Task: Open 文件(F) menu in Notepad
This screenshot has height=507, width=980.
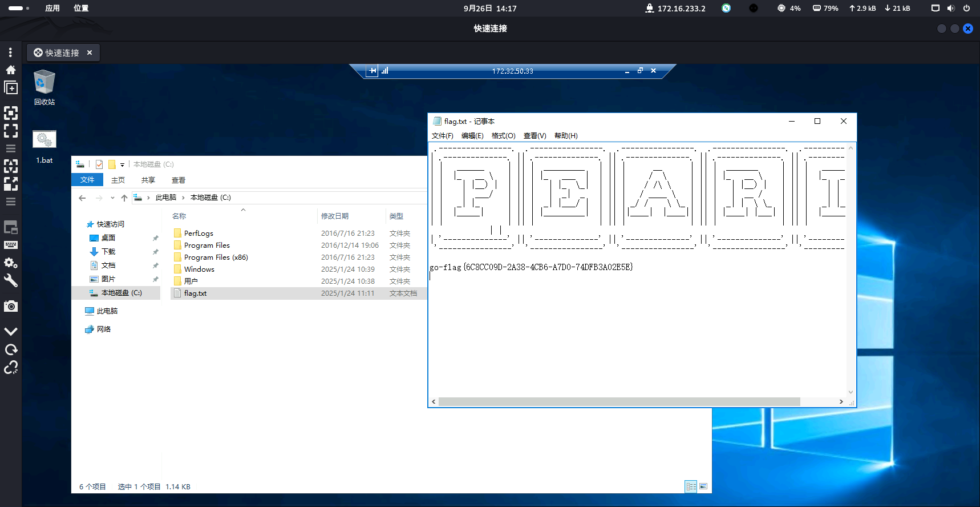Action: click(x=443, y=136)
